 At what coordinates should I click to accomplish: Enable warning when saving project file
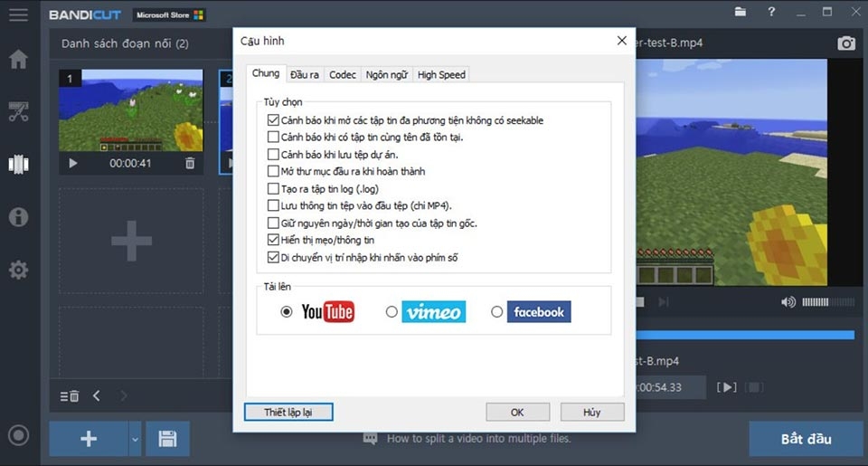pos(273,154)
